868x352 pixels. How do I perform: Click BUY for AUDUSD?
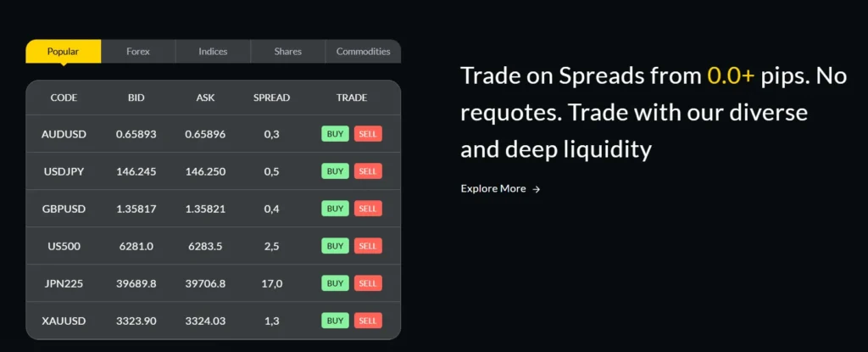[x=335, y=134]
